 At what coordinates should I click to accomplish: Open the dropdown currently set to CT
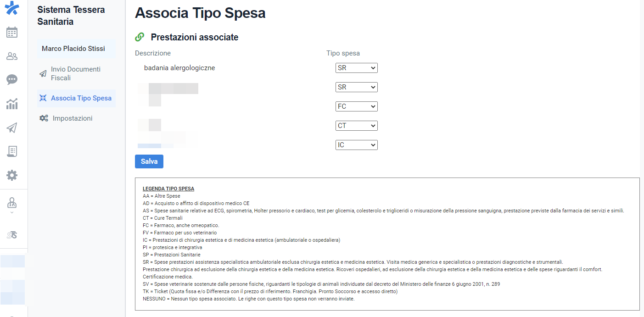pos(356,125)
